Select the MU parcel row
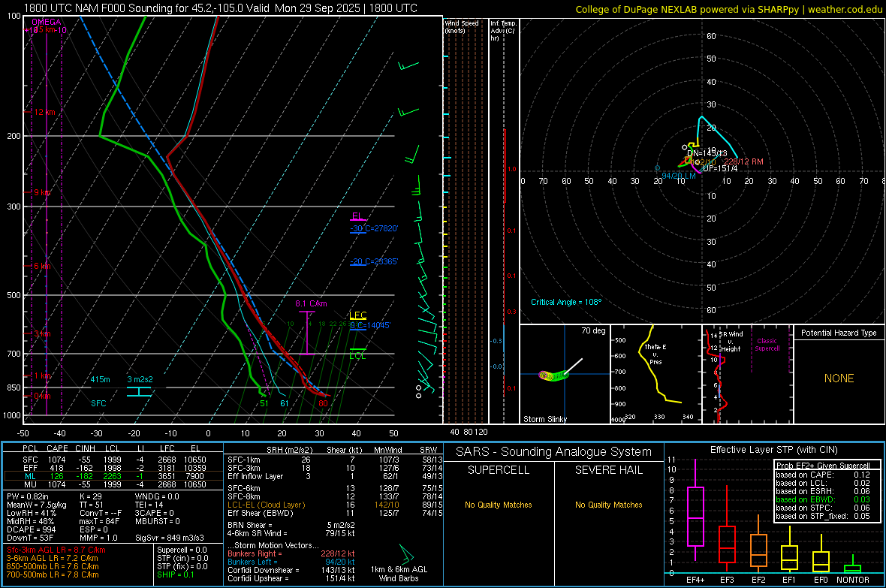Screen dimensions: 886x588 [x=113, y=484]
